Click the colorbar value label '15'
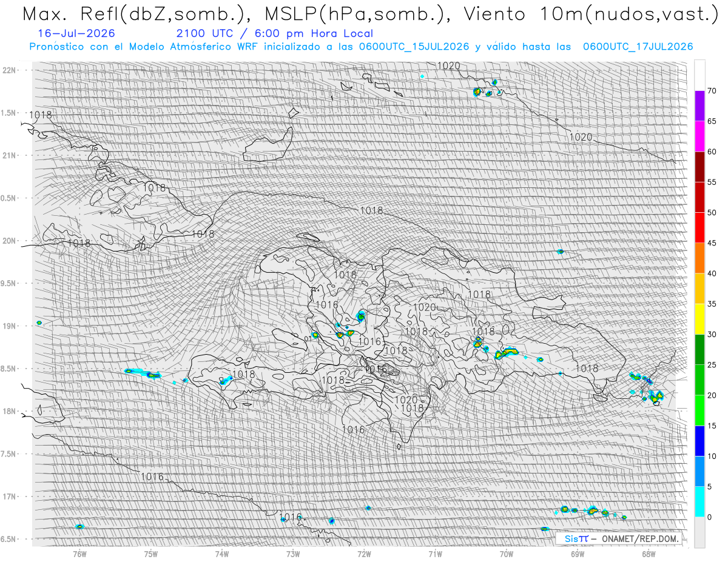The image size is (728, 562). [712, 426]
